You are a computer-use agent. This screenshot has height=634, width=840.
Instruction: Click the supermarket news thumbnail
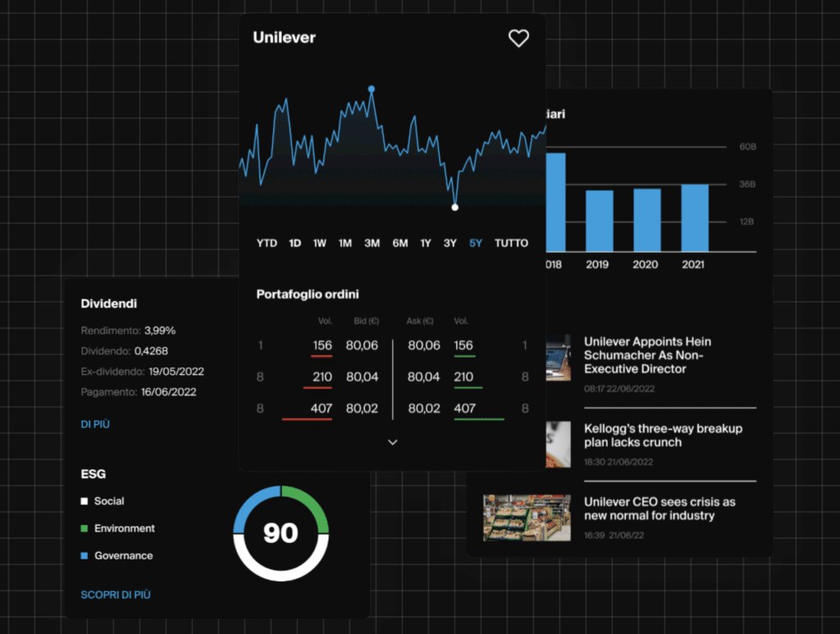click(x=527, y=518)
